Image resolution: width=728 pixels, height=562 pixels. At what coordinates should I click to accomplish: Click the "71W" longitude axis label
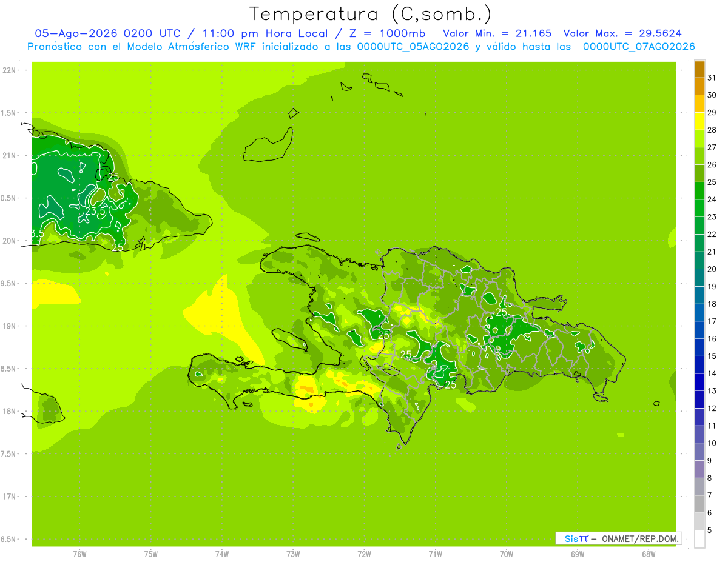click(x=435, y=554)
